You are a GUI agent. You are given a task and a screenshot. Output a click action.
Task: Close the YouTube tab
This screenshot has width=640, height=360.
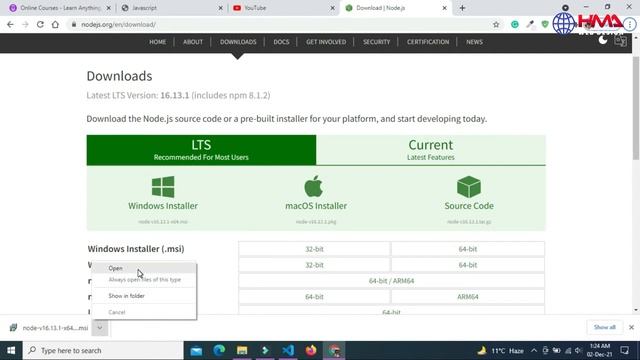[332, 8]
